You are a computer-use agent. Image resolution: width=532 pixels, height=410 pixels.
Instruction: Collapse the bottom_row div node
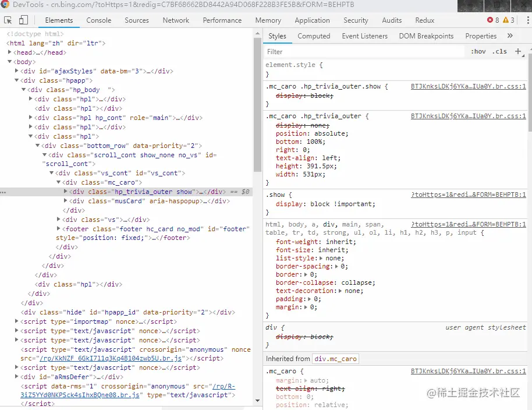[x=38, y=145]
